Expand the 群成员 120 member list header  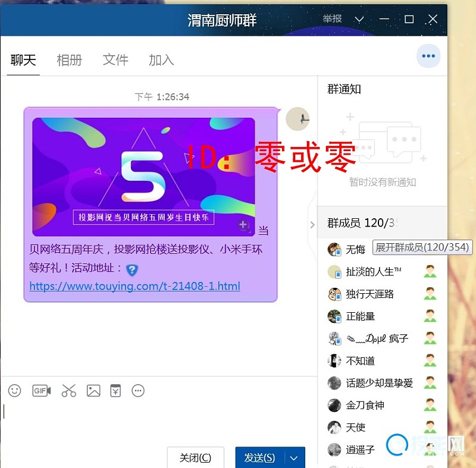click(x=382, y=222)
